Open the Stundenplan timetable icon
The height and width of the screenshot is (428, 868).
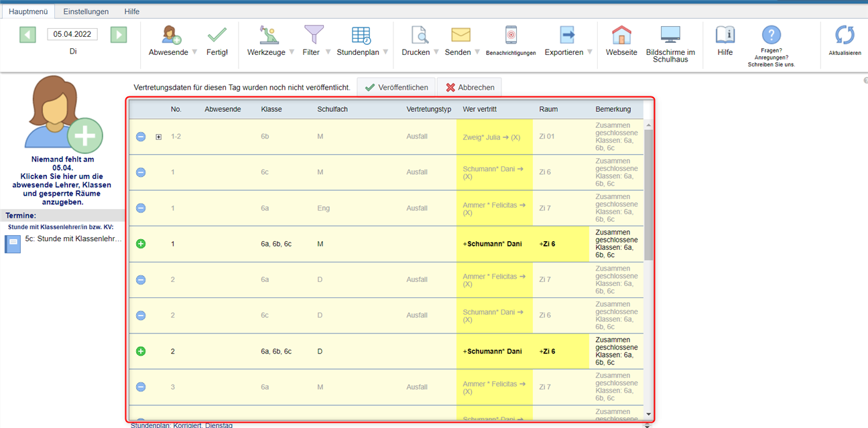point(361,35)
